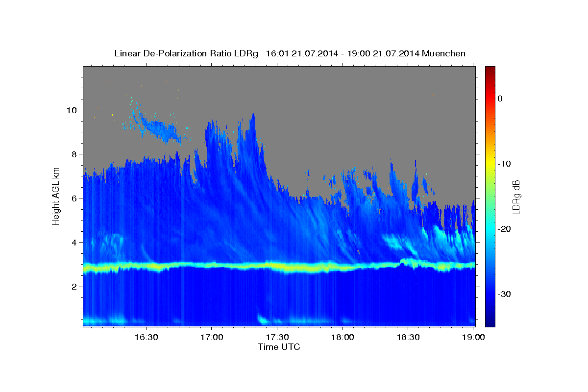588x392 pixels.
Task: Click the '16:30' time axis label
Action: point(146,337)
